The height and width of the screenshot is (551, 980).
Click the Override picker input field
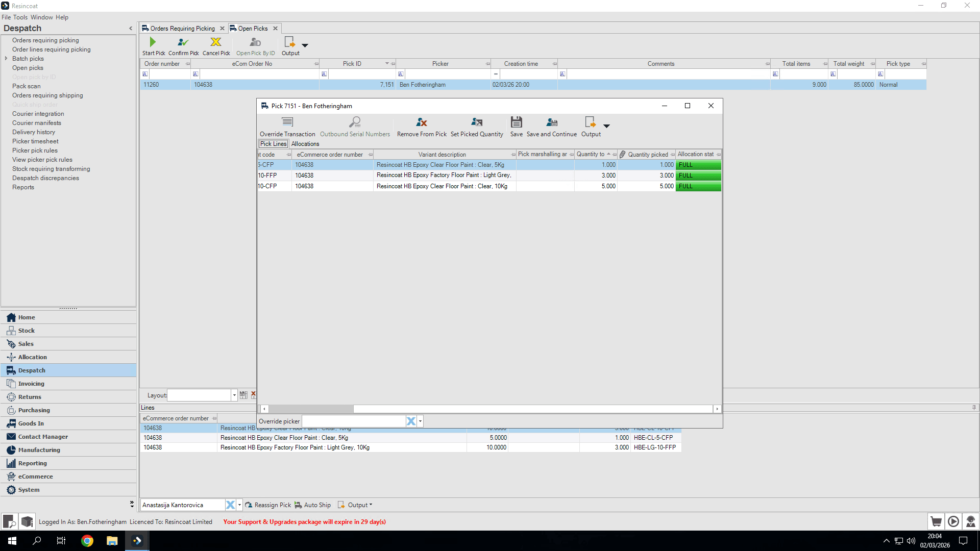pyautogui.click(x=354, y=421)
